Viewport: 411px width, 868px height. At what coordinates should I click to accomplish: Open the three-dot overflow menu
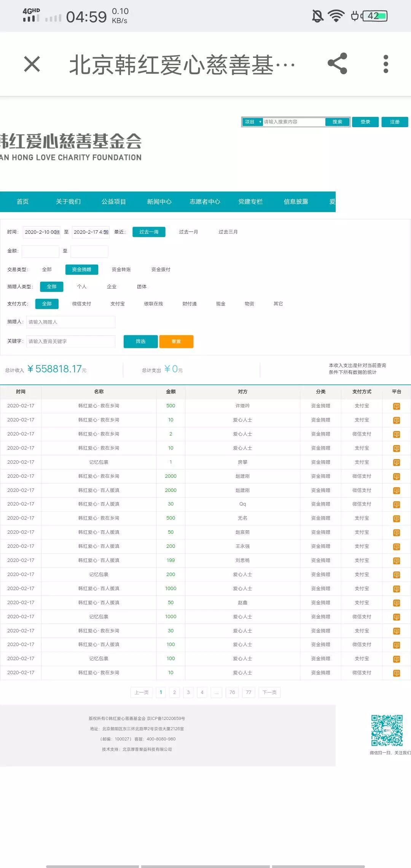pos(386,64)
